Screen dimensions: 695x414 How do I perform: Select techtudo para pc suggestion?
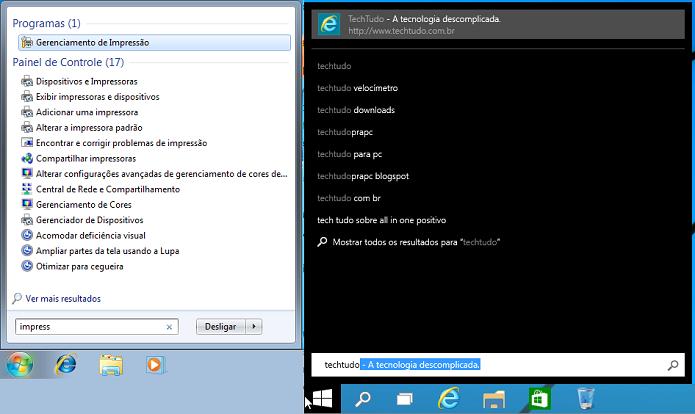point(349,154)
